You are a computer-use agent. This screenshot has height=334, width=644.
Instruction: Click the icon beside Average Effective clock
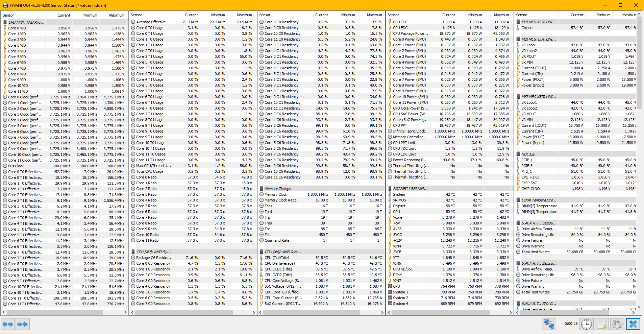tap(133, 22)
